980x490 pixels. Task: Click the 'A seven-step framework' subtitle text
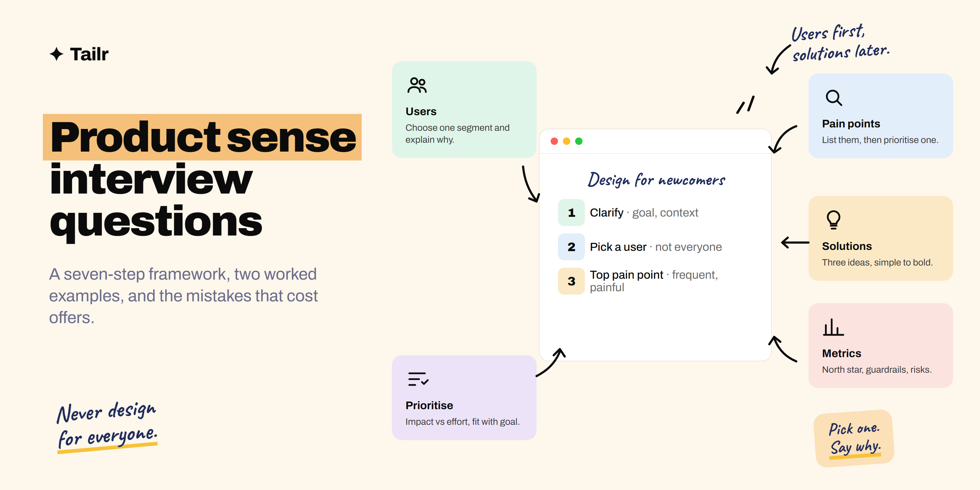click(x=183, y=296)
